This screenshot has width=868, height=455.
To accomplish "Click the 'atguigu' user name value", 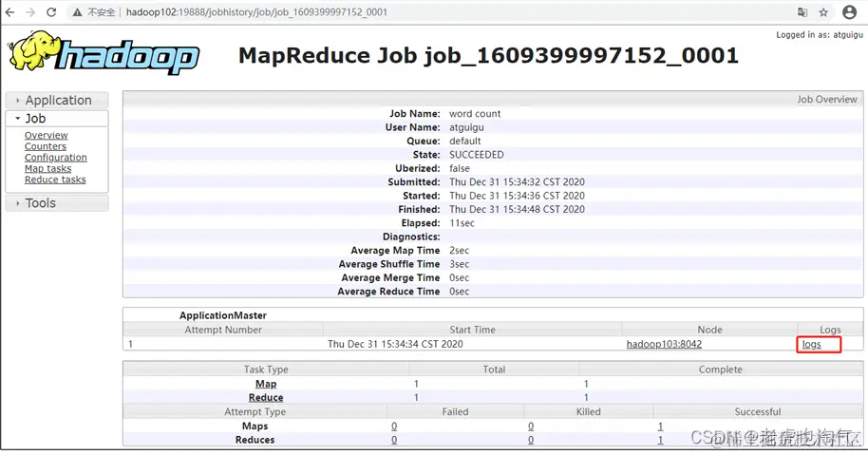I will (x=466, y=127).
